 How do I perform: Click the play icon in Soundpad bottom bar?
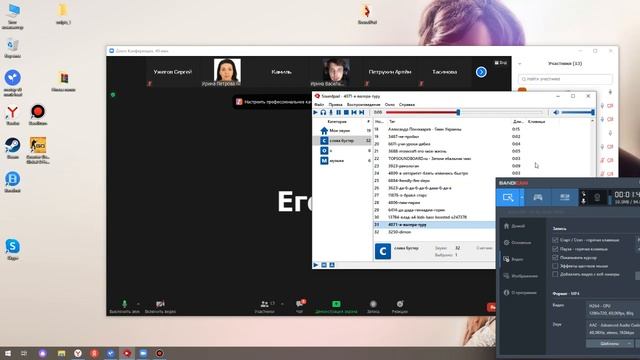point(316,265)
